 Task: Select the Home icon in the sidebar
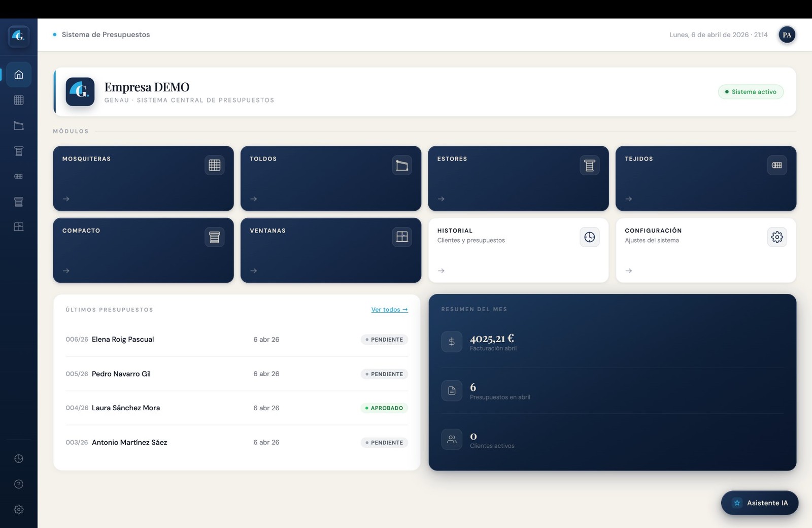[19, 74]
